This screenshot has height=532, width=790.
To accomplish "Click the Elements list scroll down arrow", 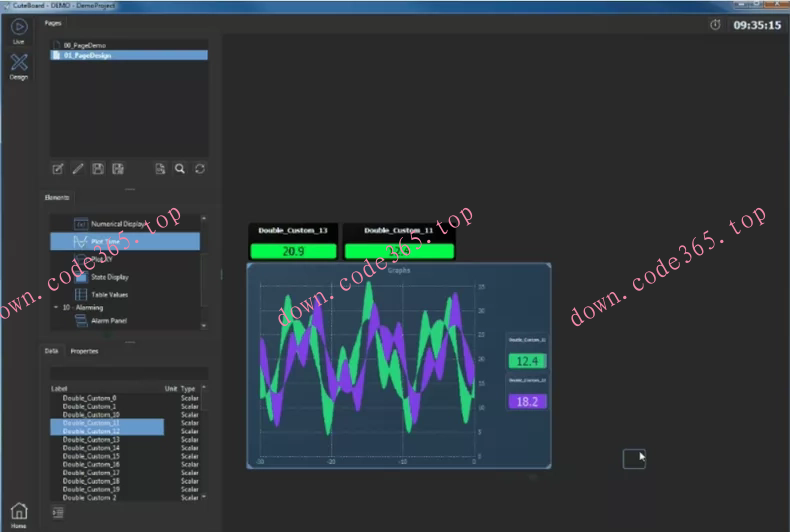I will [x=204, y=326].
